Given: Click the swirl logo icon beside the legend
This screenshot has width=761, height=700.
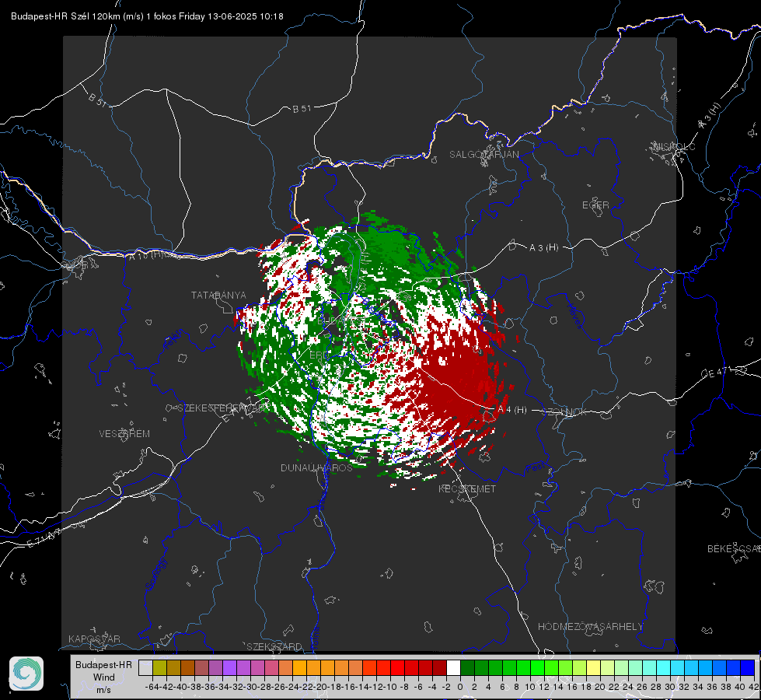Looking at the screenshot, I should click(x=26, y=674).
